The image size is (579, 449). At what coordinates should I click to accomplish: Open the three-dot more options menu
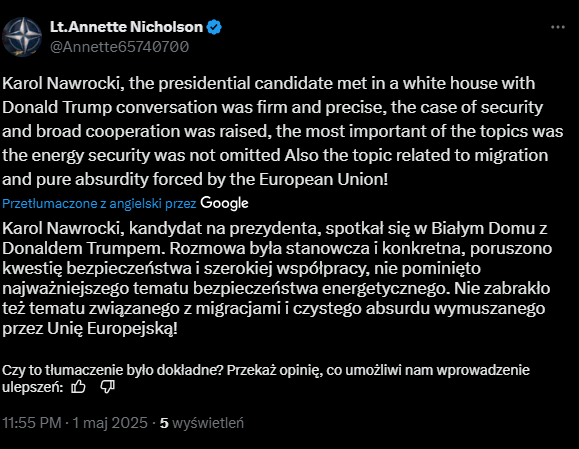pyautogui.click(x=558, y=27)
